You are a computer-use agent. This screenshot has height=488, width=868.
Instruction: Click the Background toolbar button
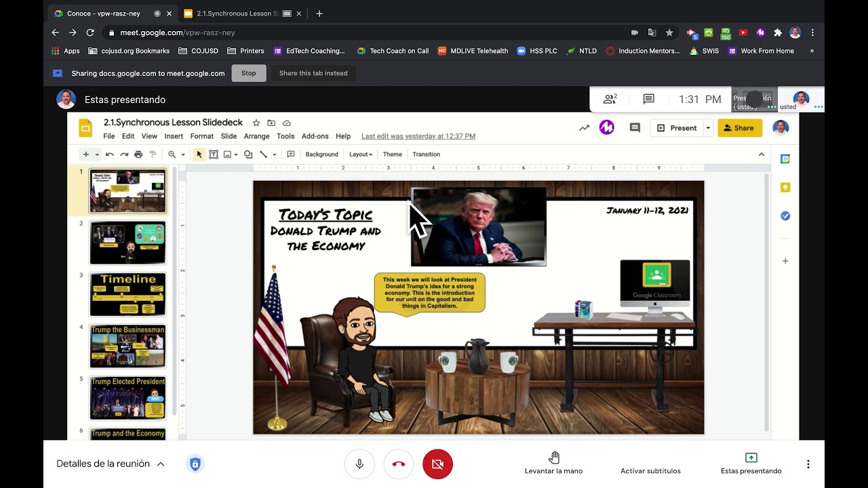(x=321, y=155)
